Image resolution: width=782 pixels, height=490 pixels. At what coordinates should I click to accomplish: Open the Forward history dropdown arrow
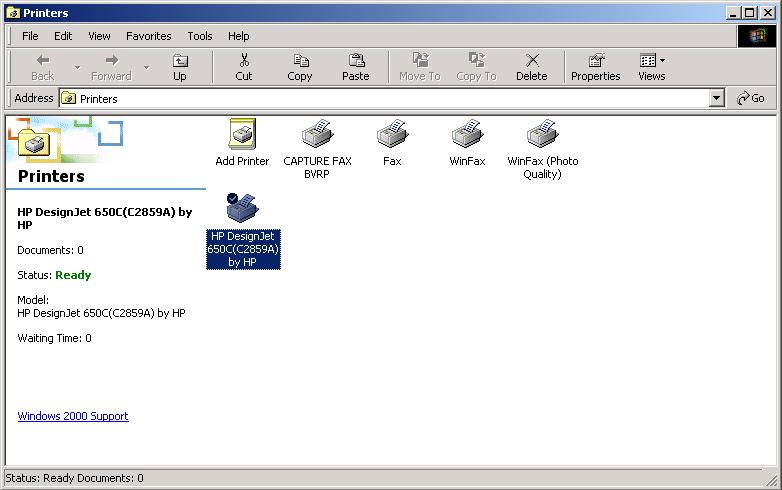(147, 67)
